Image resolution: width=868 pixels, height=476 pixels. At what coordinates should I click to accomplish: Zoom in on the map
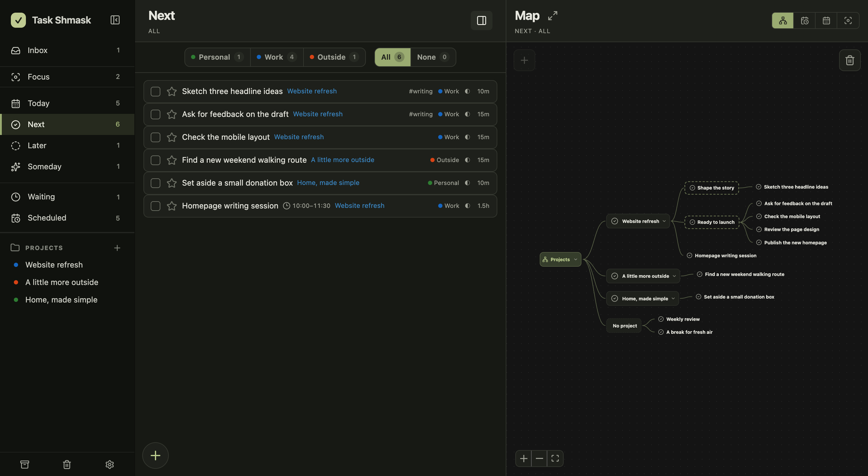click(x=524, y=459)
